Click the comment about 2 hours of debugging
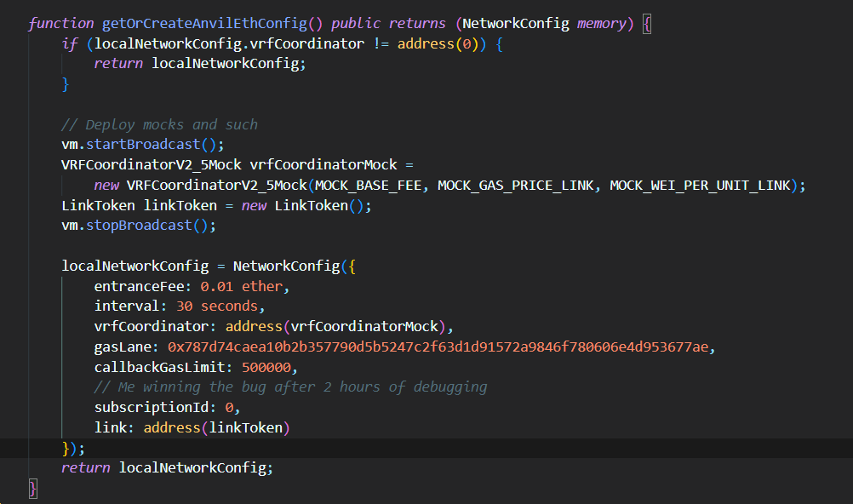 290,387
